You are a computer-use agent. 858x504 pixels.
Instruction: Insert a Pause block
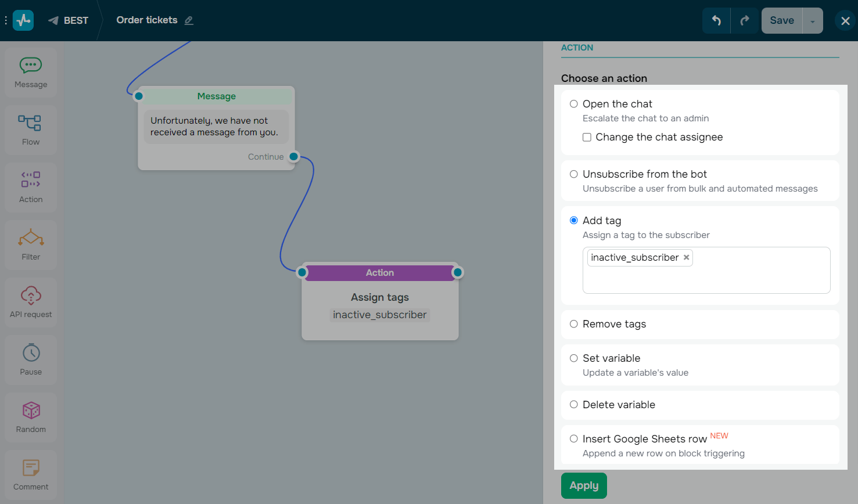[31, 359]
